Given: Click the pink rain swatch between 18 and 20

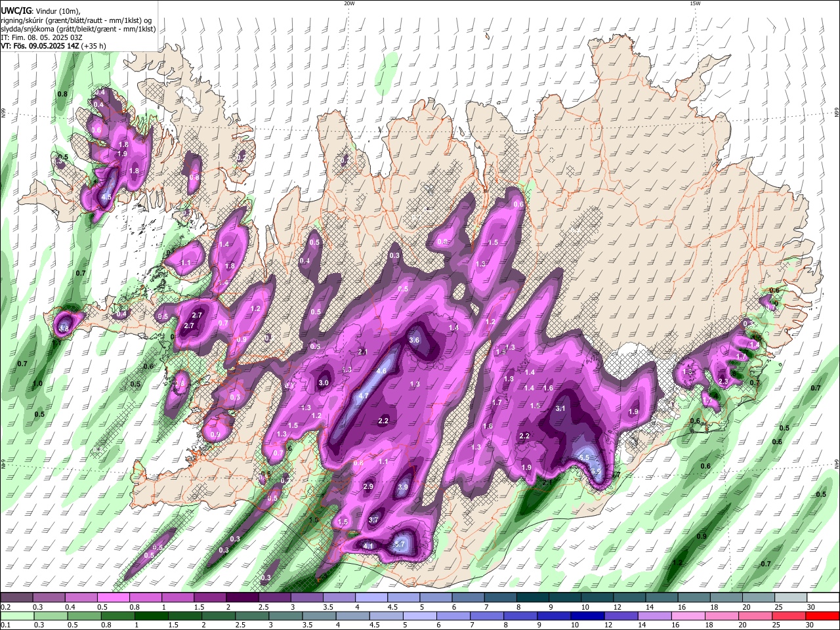Looking at the screenshot, I should (x=722, y=616).
